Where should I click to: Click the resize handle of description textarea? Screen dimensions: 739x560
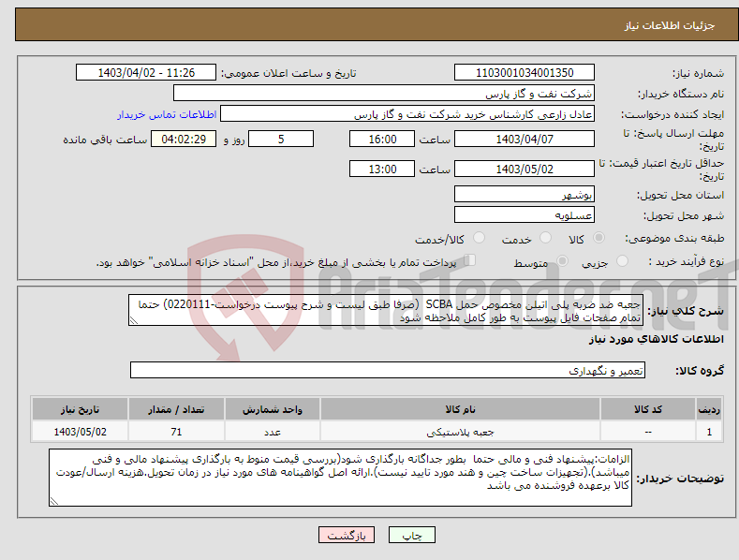click(x=134, y=320)
